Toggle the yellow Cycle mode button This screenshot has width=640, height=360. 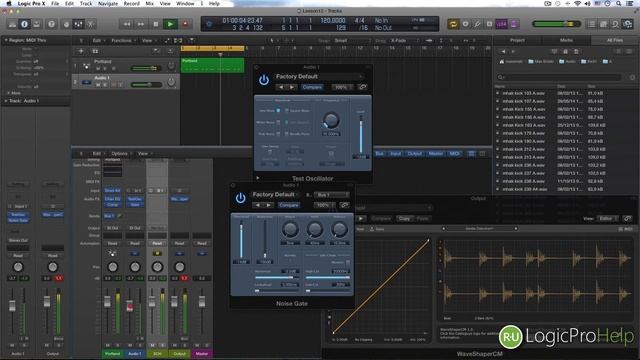click(x=453, y=24)
